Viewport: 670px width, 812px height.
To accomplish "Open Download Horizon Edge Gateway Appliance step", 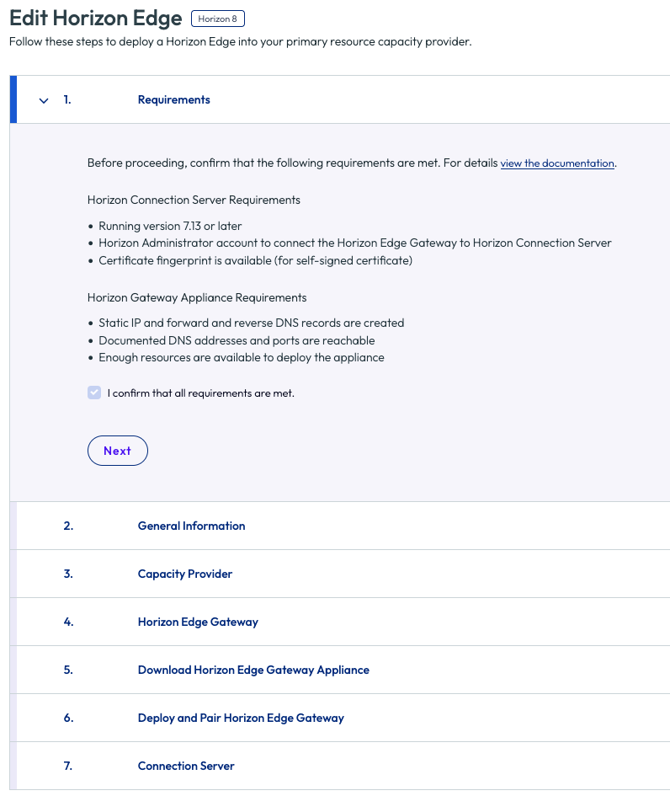I will [x=253, y=670].
